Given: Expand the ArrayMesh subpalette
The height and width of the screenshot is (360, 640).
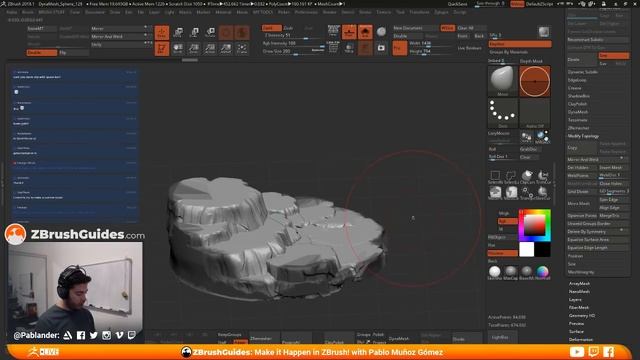Looking at the screenshot, I should pos(580,283).
